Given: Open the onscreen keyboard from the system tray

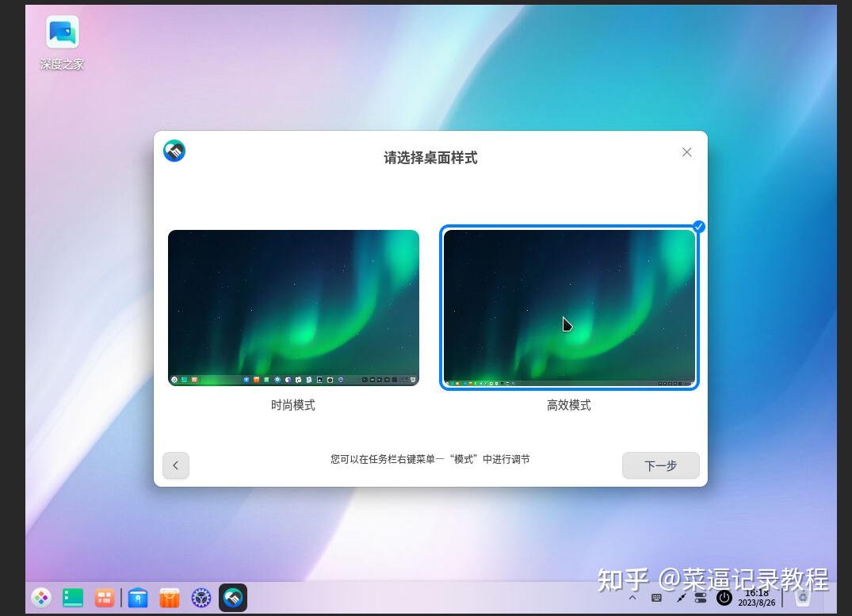Looking at the screenshot, I should 655,597.
